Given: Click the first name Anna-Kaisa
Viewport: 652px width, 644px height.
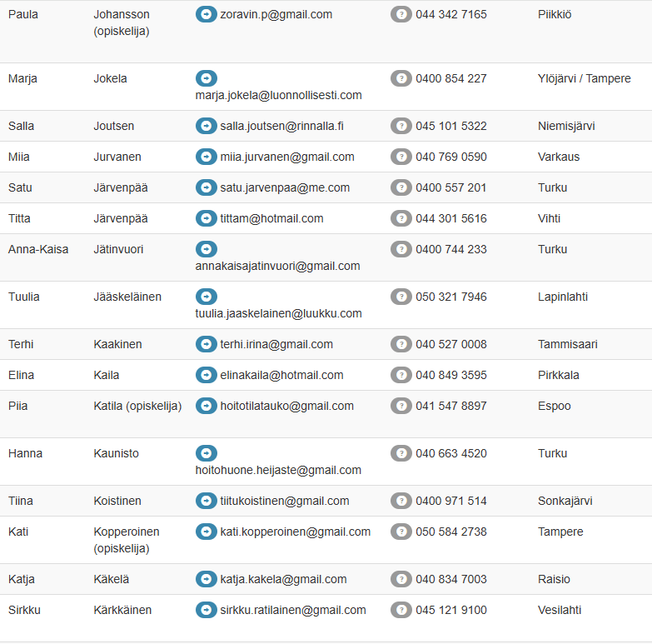Looking at the screenshot, I should pos(38,249).
